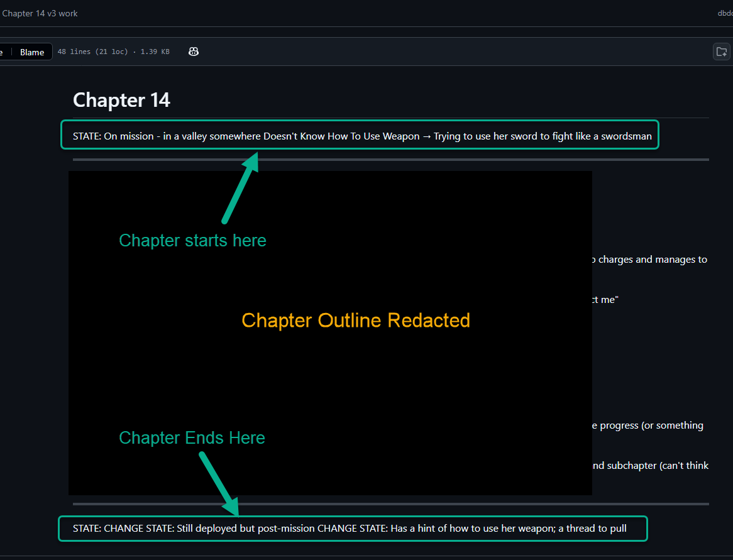This screenshot has height=560, width=733.
Task: Open the Blame view tab
Action: pyautogui.click(x=32, y=52)
